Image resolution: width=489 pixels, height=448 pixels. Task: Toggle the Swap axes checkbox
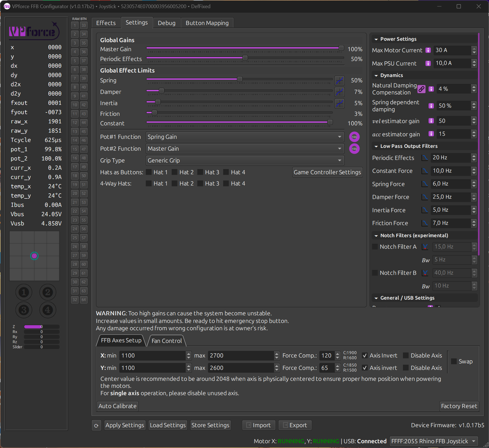click(454, 361)
